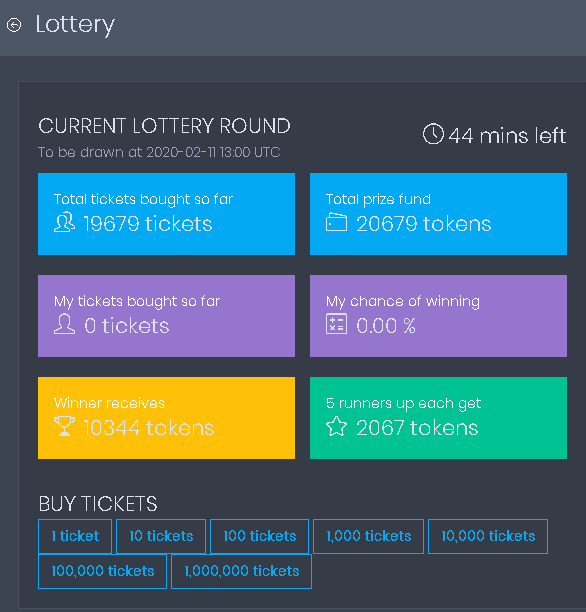Click the single person icon beside 0 tickets
This screenshot has width=586, height=612.
pyautogui.click(x=64, y=324)
